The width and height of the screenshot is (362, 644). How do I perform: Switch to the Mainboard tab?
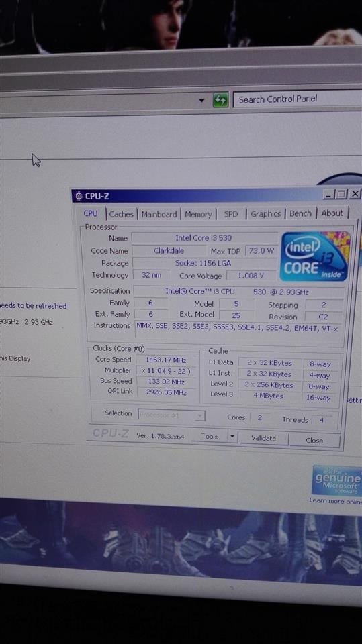pos(159,215)
